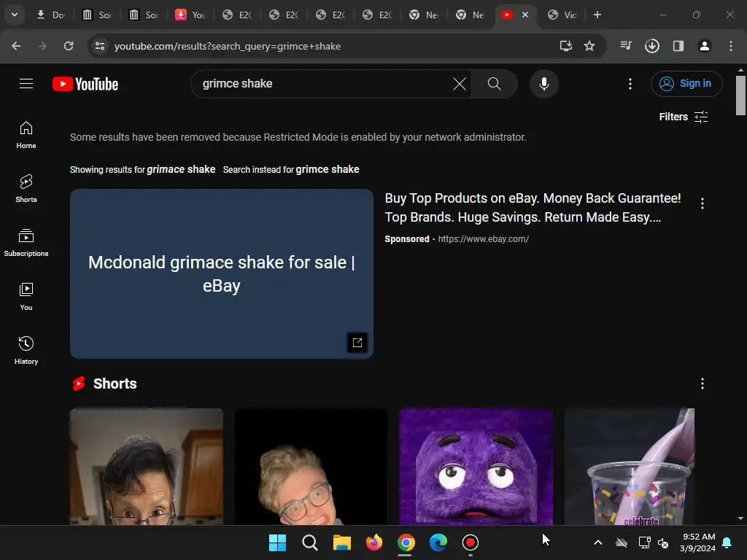Clear the search box with the X
Screen dimensions: 747x560
click(x=460, y=84)
